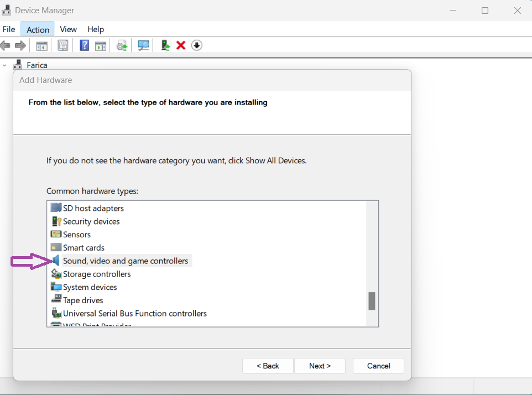Click the Next button
This screenshot has height=395, width=532.
tap(320, 366)
